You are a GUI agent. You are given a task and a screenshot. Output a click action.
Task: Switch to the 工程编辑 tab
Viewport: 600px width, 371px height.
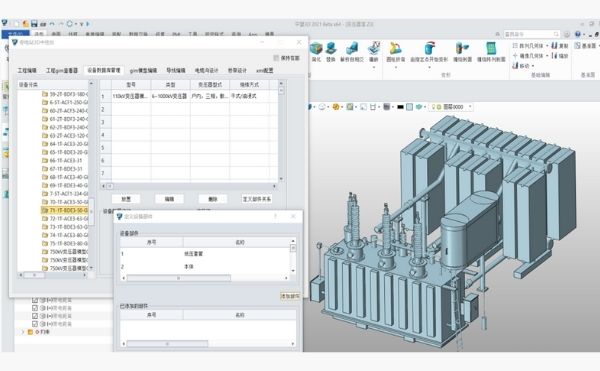click(x=27, y=70)
